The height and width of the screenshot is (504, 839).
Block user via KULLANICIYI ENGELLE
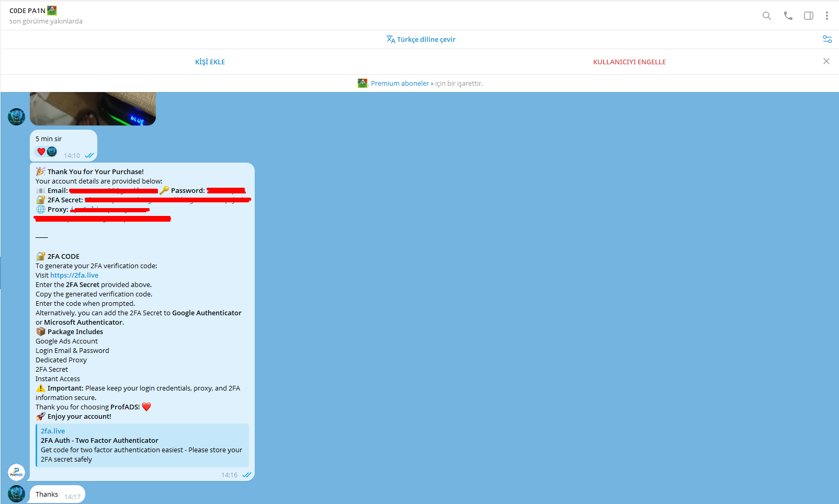tap(629, 62)
